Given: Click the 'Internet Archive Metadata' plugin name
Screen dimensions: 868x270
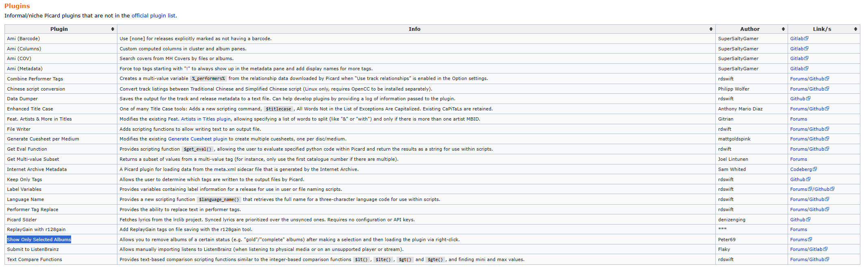Looking at the screenshot, I should [x=37, y=169].
